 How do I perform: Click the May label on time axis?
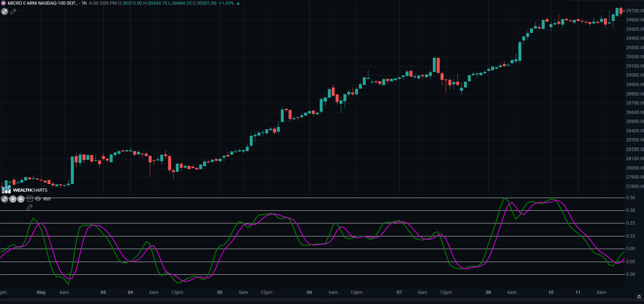(x=41, y=292)
